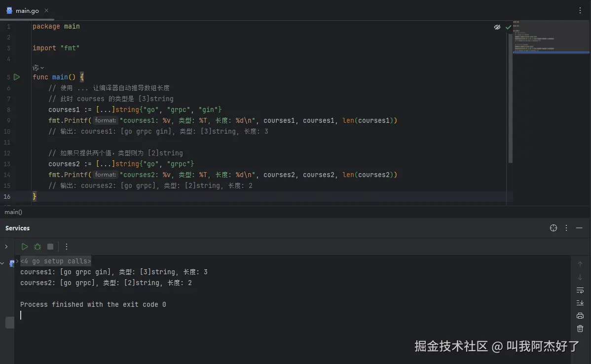Click console line courses1 output
Image resolution: width=591 pixels, height=364 pixels.
pyautogui.click(x=114, y=272)
